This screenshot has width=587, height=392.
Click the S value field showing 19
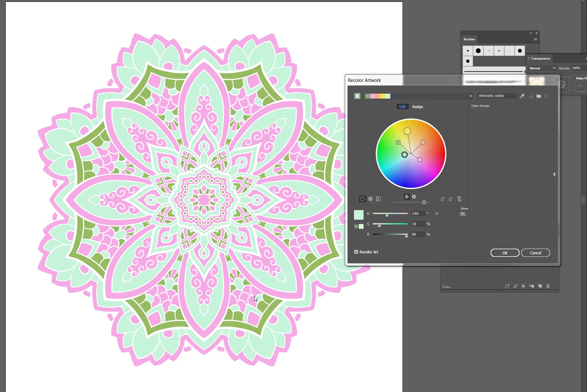[418, 224]
